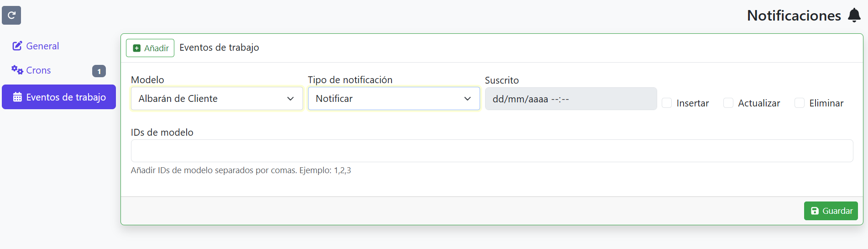
Task: Click the plus icon in Añadir
Action: [x=136, y=48]
